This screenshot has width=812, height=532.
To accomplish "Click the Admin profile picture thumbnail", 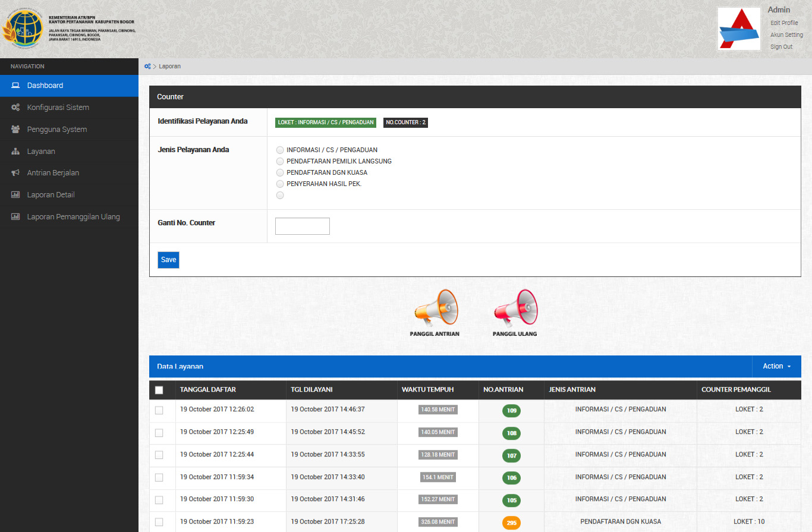I will (x=739, y=29).
